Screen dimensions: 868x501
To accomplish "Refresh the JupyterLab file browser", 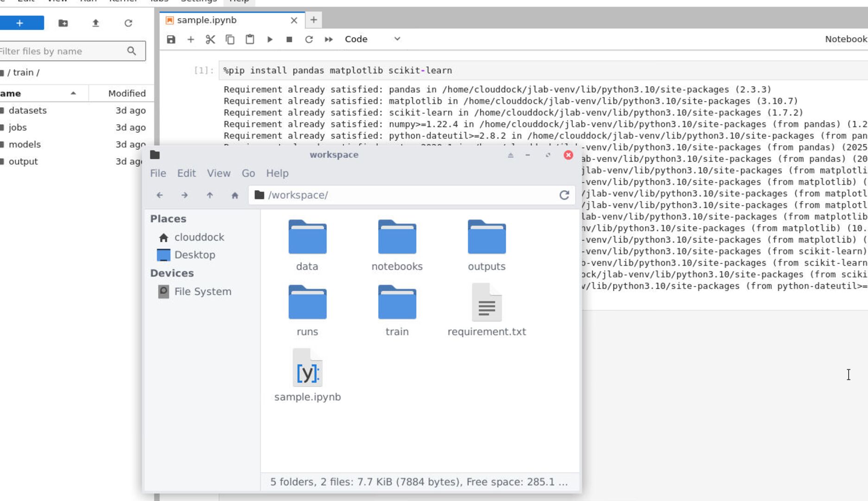I will (128, 23).
